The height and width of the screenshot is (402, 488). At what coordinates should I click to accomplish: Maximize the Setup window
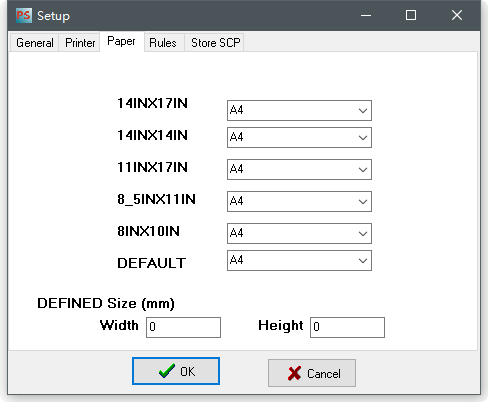pyautogui.click(x=411, y=15)
